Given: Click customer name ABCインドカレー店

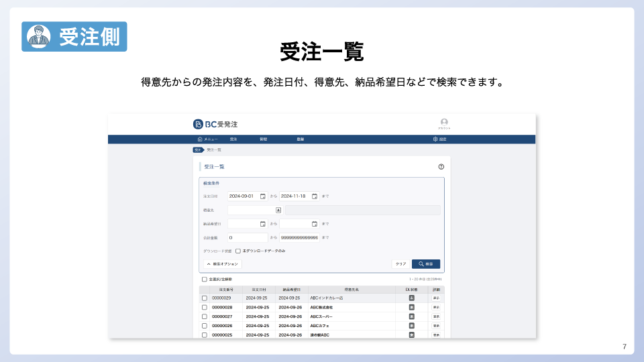Looking at the screenshot, I should pos(327,298).
